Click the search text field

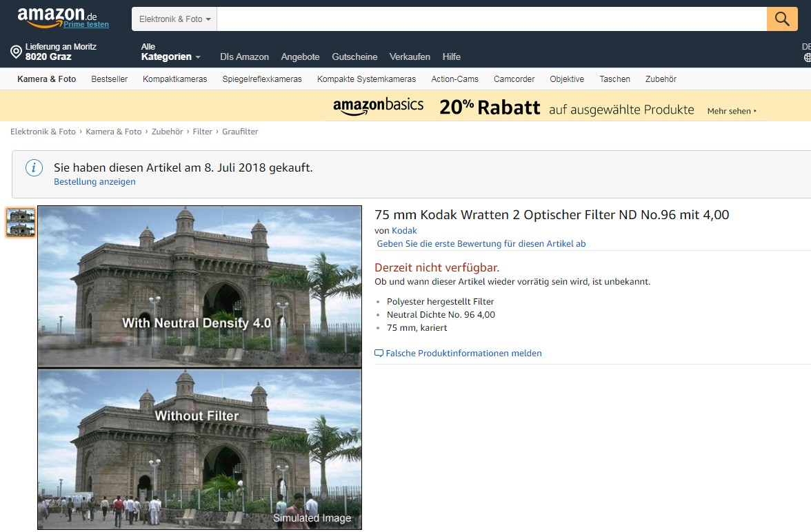tap(491, 19)
